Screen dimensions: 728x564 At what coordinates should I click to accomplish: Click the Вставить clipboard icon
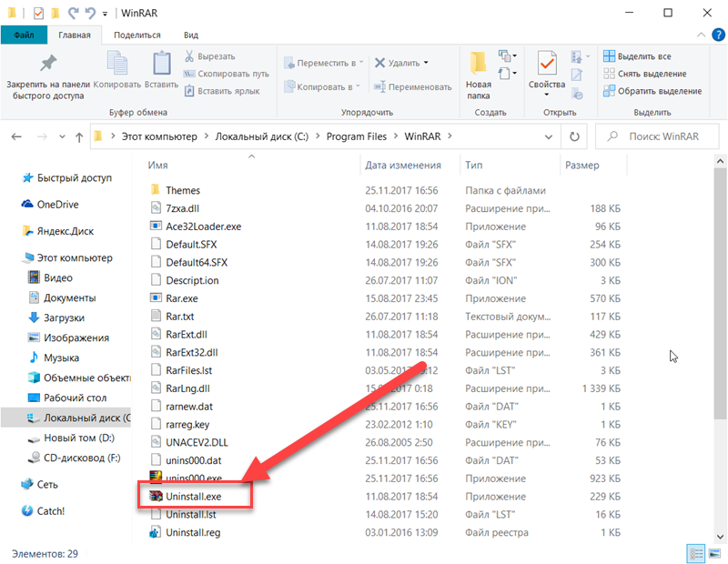coord(162,64)
